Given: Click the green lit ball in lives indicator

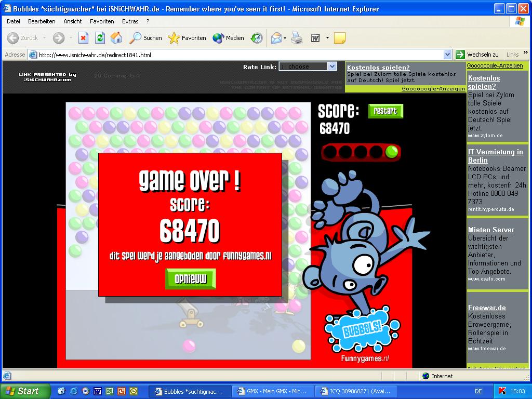Looking at the screenshot, I should click(x=392, y=152).
